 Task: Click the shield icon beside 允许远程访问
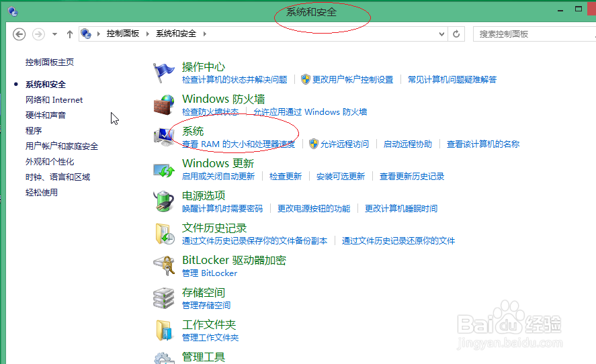[314, 144]
